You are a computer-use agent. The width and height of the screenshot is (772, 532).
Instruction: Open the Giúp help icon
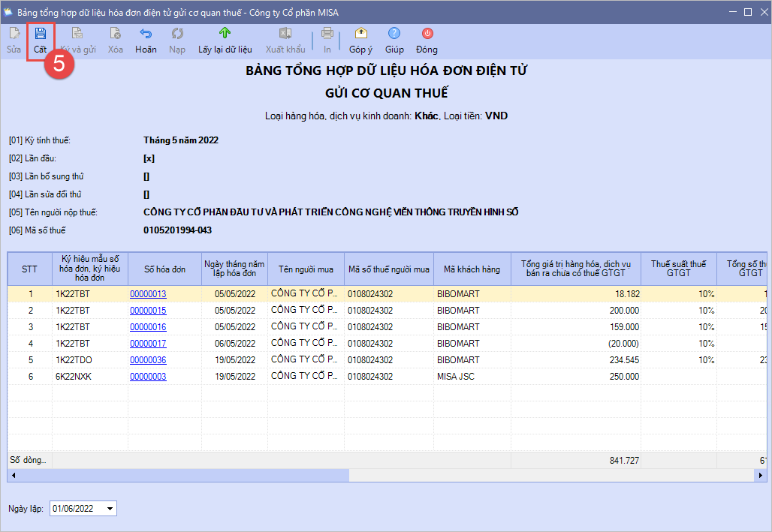(394, 34)
